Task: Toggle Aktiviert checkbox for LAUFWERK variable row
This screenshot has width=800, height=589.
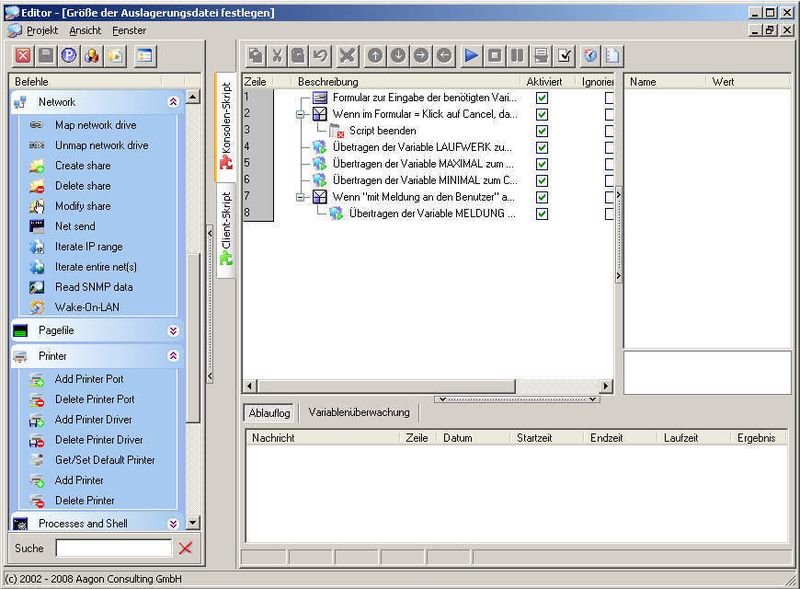Action: point(542,148)
